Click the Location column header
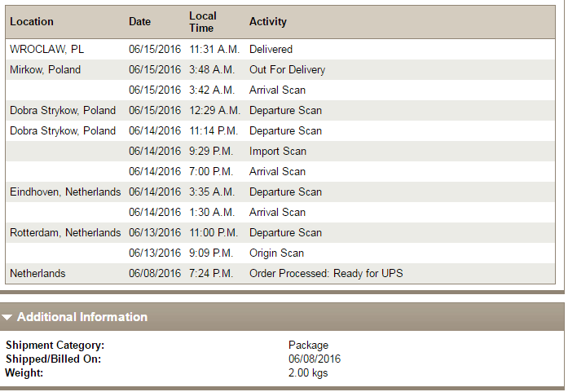This screenshot has height=392, width=568. point(32,22)
